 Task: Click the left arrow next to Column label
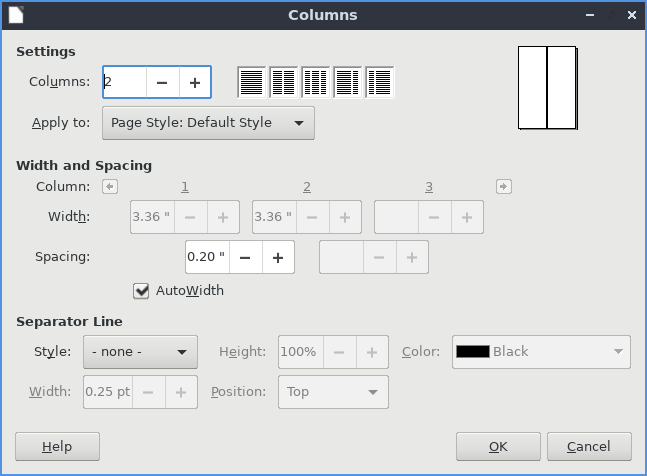pos(110,186)
